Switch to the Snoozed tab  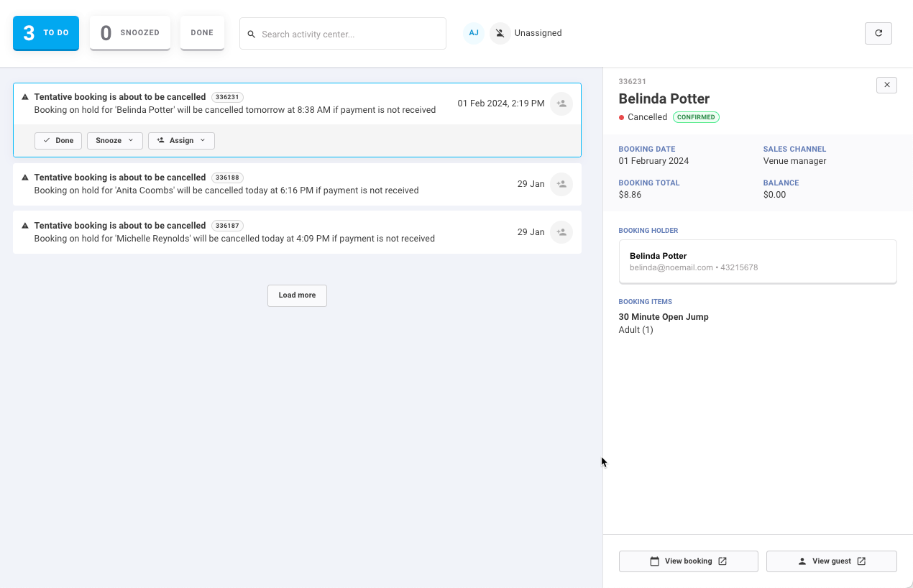(130, 33)
